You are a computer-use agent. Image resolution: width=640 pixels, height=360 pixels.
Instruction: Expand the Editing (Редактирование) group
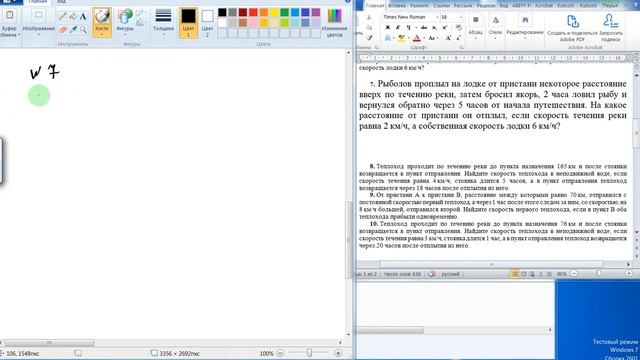tap(525, 26)
